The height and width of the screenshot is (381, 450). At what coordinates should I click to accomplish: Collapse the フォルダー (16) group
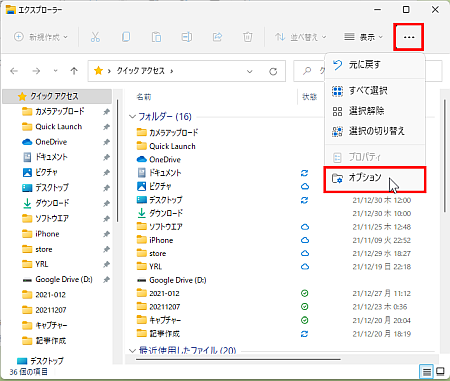pyautogui.click(x=132, y=117)
